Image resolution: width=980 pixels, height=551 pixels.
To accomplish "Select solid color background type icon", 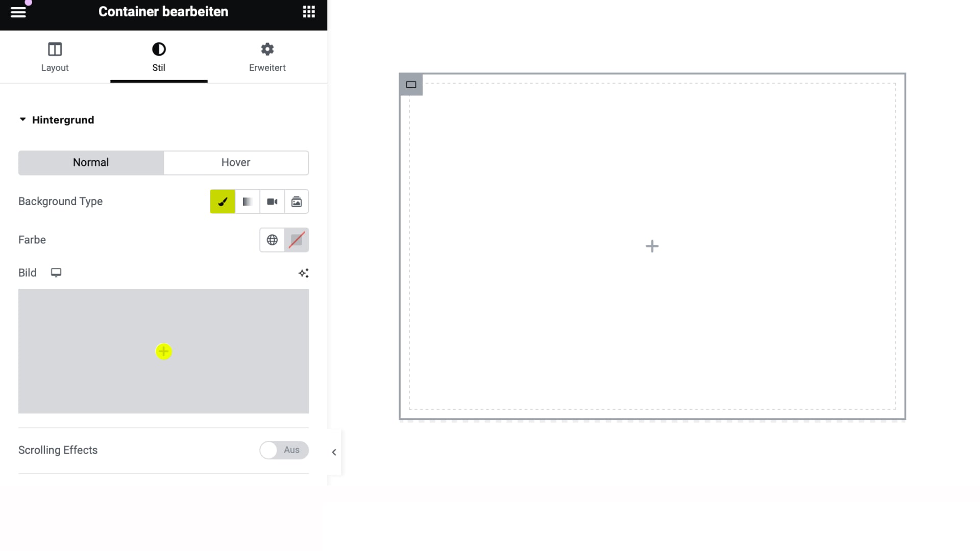I will [222, 201].
